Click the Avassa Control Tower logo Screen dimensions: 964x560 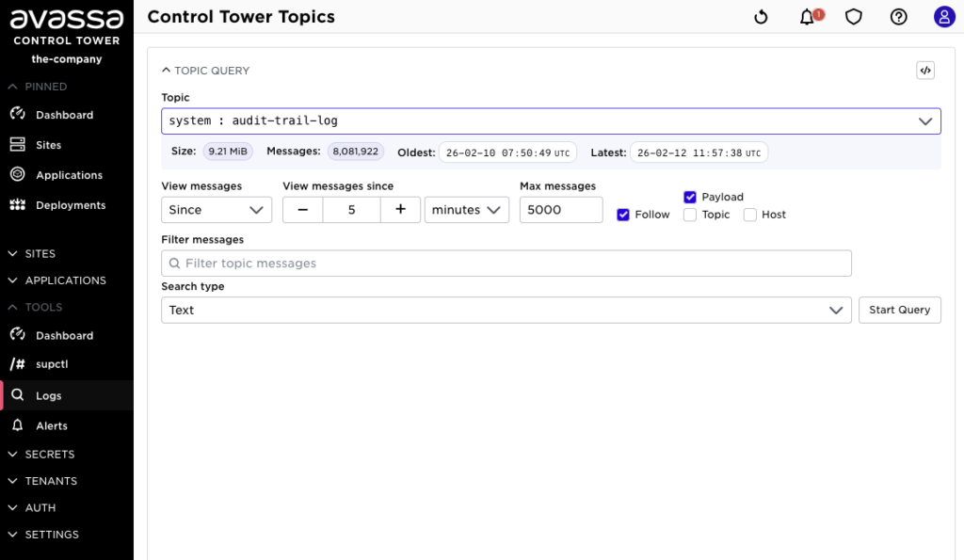click(67, 27)
